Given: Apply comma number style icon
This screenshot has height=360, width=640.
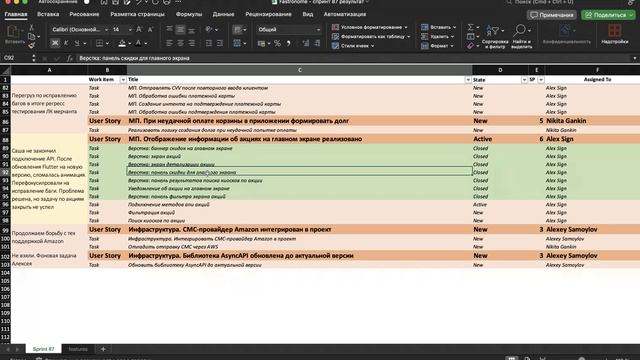Looking at the screenshot, I should pyautogui.click(x=289, y=43).
